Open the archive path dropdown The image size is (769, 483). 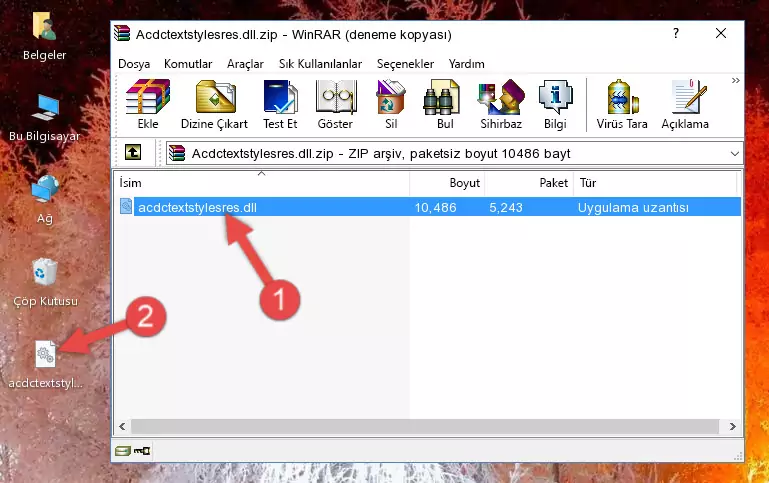pyautogui.click(x=734, y=153)
